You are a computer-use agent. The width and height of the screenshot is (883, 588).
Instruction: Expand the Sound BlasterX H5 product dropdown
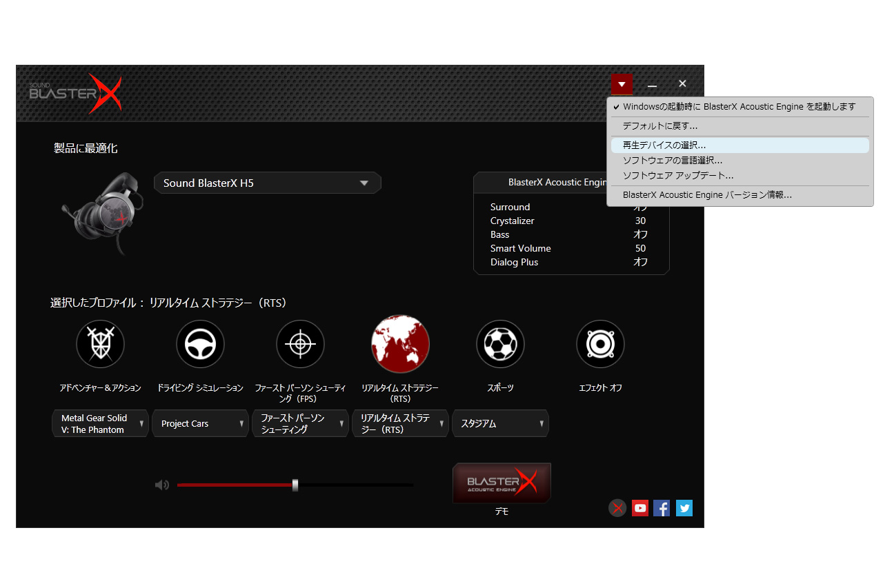click(x=268, y=183)
